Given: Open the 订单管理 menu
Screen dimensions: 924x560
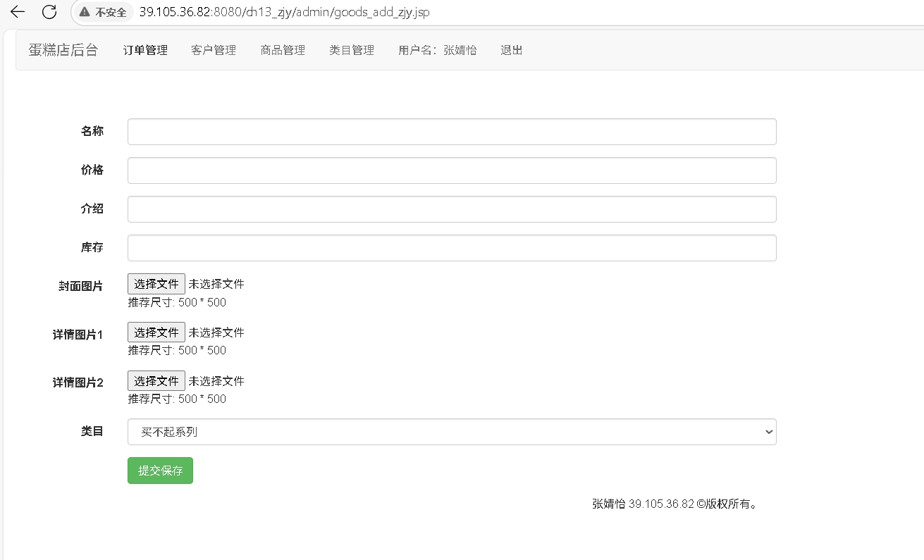Looking at the screenshot, I should click(145, 50).
